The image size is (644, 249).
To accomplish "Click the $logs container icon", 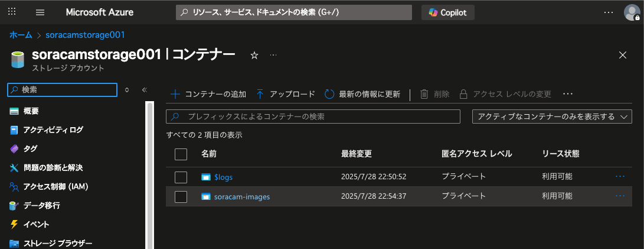I will (206, 177).
